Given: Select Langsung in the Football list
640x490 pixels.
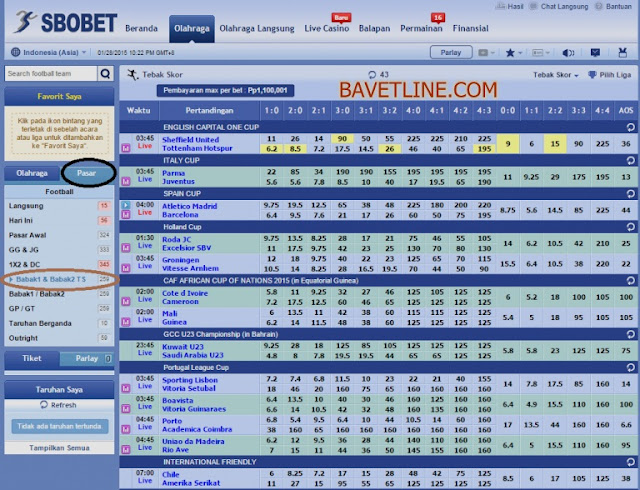Looking at the screenshot, I should [59, 206].
